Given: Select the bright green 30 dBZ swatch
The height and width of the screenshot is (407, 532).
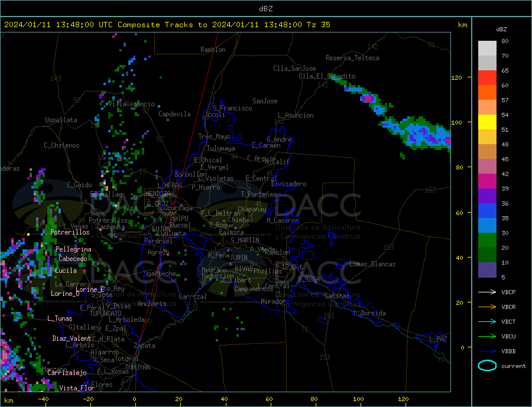Looking at the screenshot, I should tap(487, 240).
